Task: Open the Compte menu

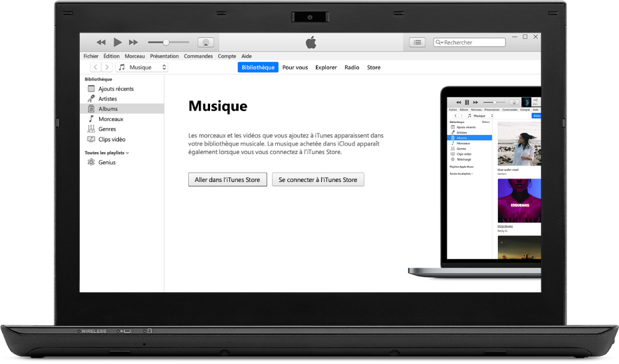Action: [227, 56]
